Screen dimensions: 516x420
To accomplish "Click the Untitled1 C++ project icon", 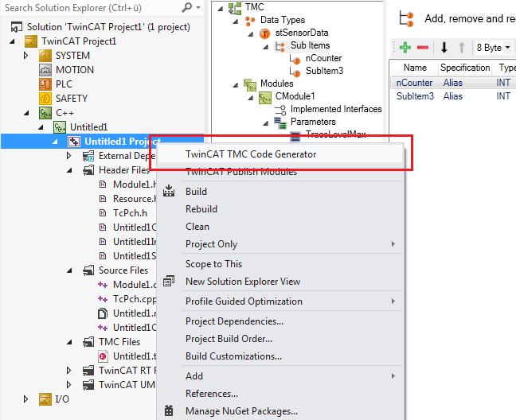I will [x=60, y=127].
